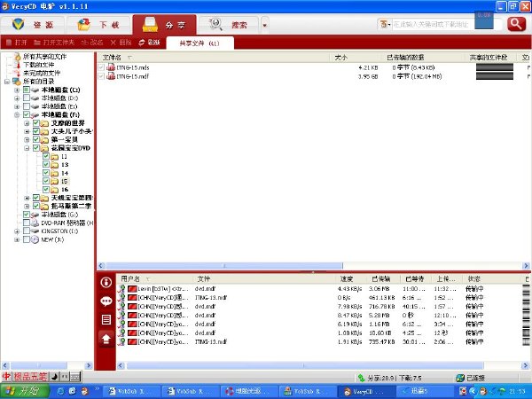Click the info icon in upload sidebar

click(x=106, y=282)
